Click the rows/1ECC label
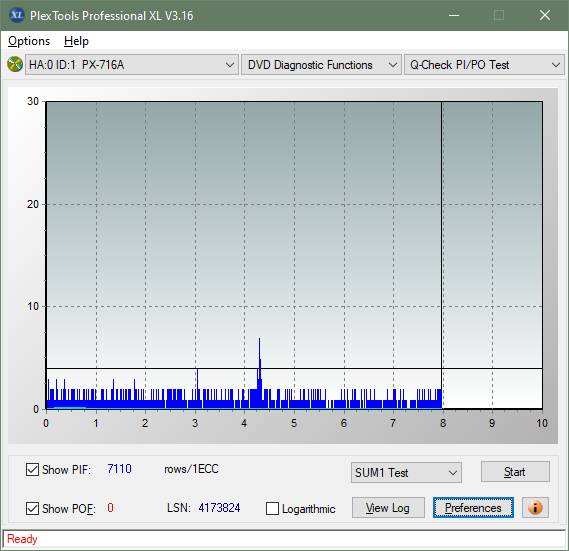 click(x=191, y=469)
